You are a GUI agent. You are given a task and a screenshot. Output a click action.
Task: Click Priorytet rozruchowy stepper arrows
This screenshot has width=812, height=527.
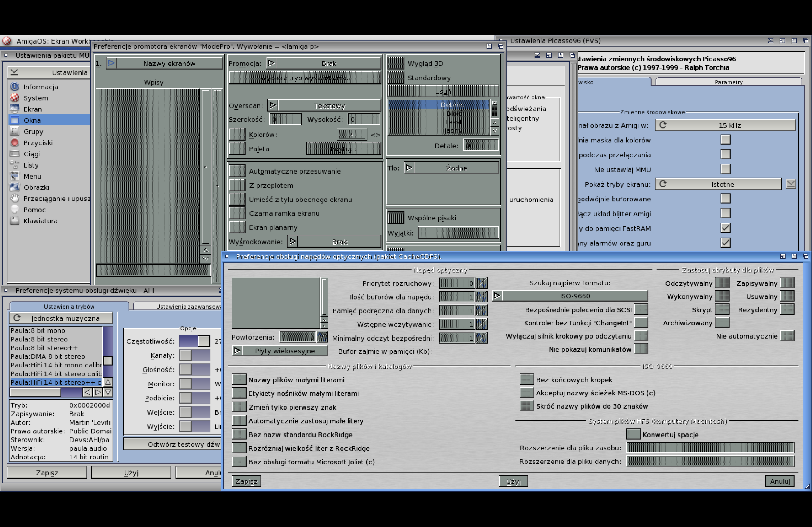click(x=481, y=283)
